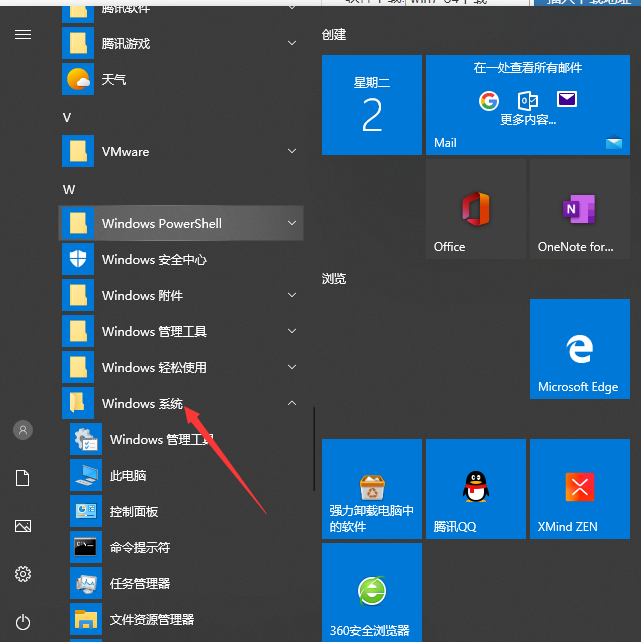The height and width of the screenshot is (642, 641).
Task: Expand the VMware folder chevron
Action: click(x=292, y=151)
